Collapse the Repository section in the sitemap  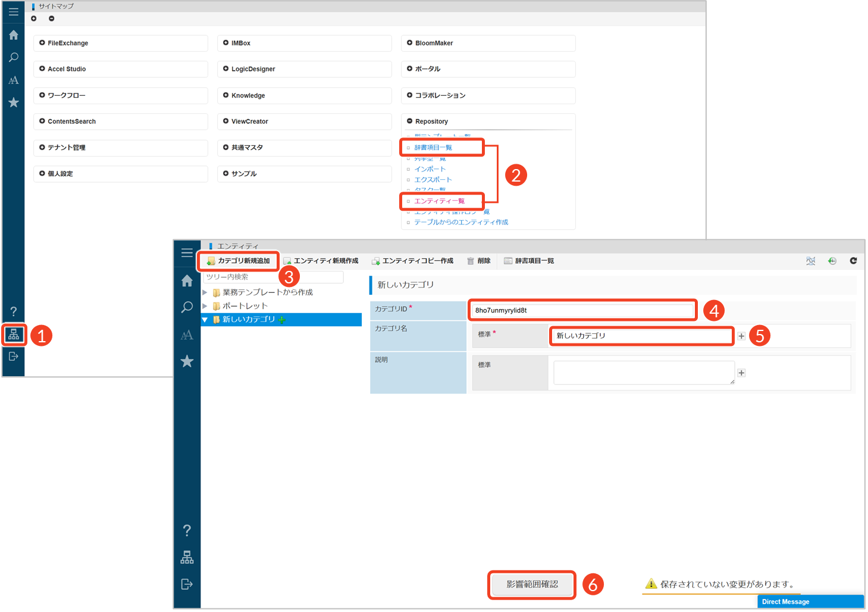tap(409, 121)
